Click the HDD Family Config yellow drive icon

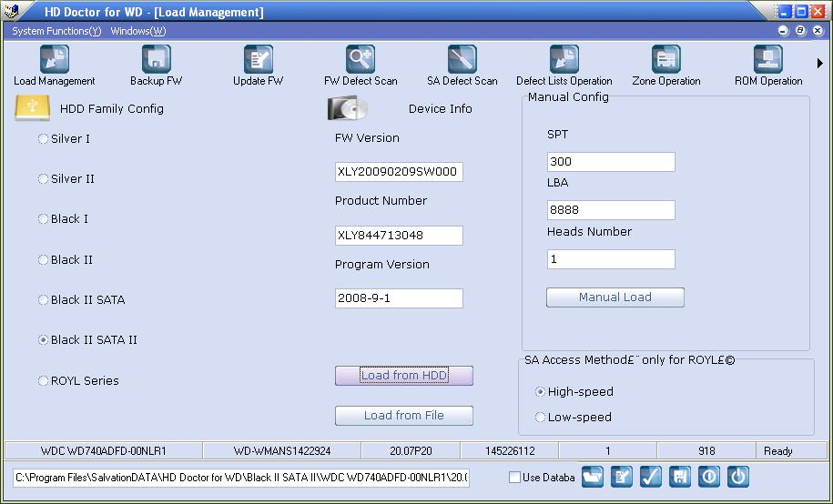click(33, 108)
